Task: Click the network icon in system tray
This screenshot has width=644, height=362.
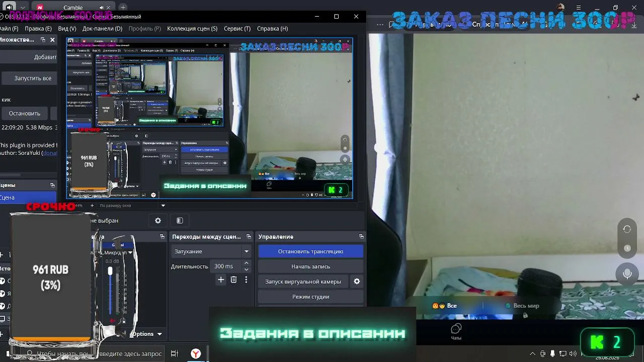Action: (x=563, y=354)
